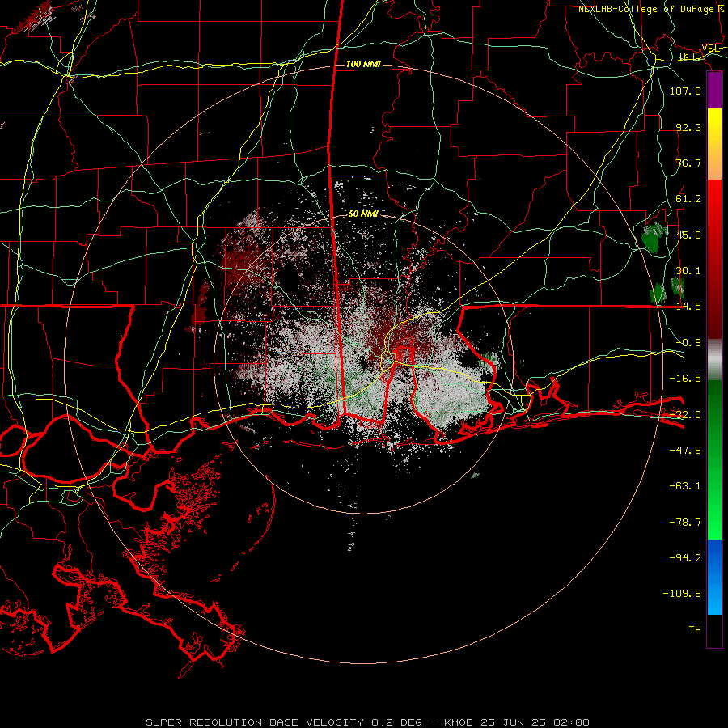Click the -109.8 velocity scale value

point(682,594)
